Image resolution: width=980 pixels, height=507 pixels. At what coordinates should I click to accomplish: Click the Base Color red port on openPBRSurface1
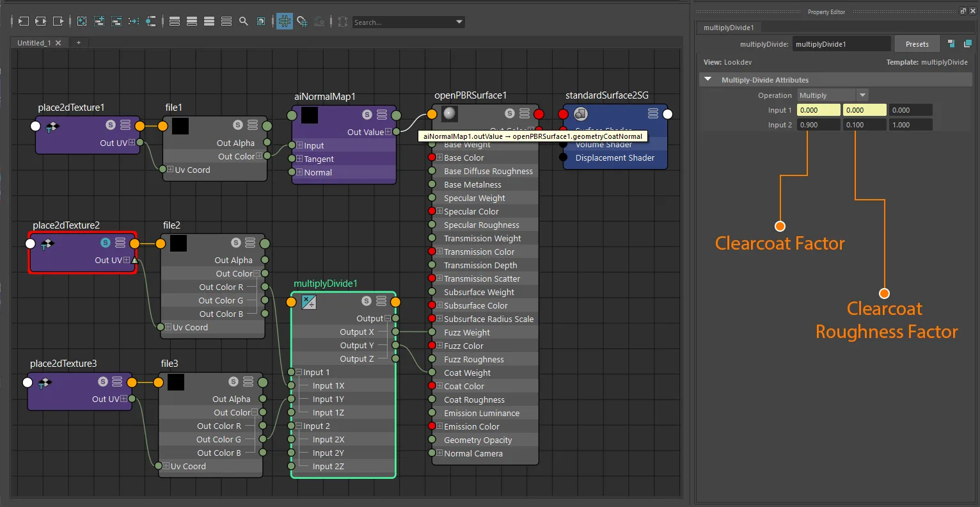coord(432,157)
